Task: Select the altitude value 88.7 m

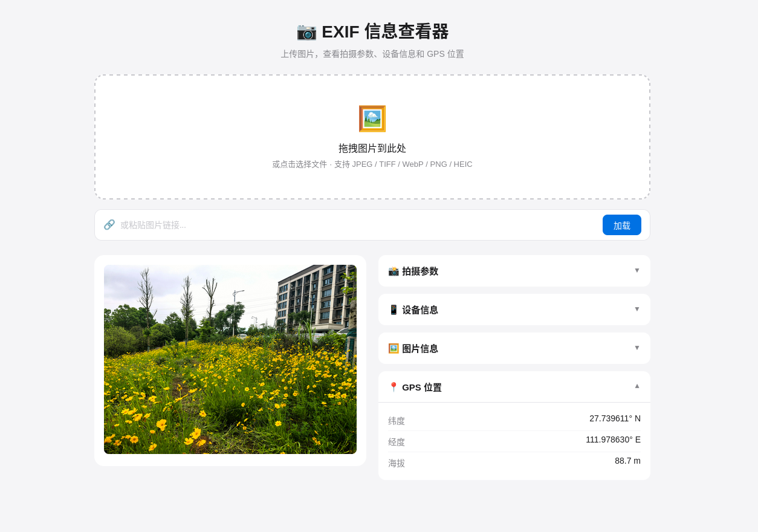Action: pyautogui.click(x=627, y=461)
